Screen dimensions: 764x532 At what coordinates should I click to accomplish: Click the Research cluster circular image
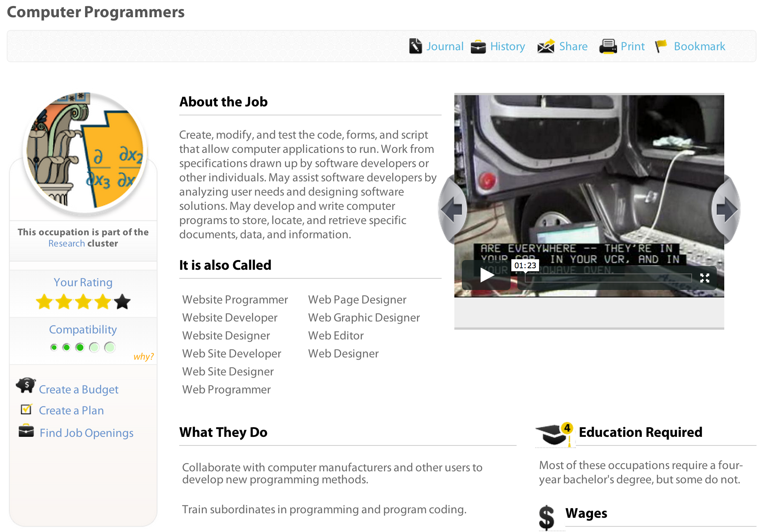85,152
